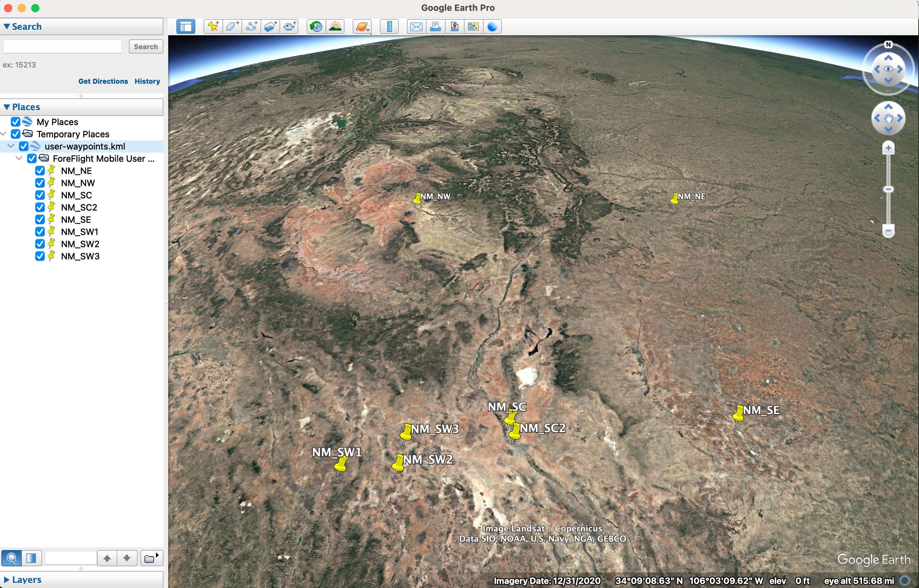
Task: Click the look-up arrow on the compass
Action: [x=888, y=58]
